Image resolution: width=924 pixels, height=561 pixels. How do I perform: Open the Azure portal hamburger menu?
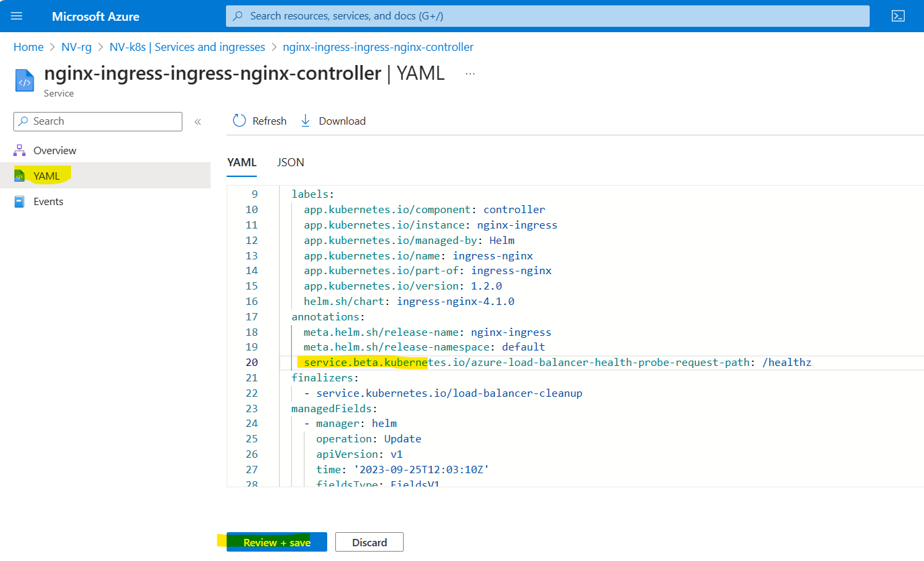[x=17, y=16]
